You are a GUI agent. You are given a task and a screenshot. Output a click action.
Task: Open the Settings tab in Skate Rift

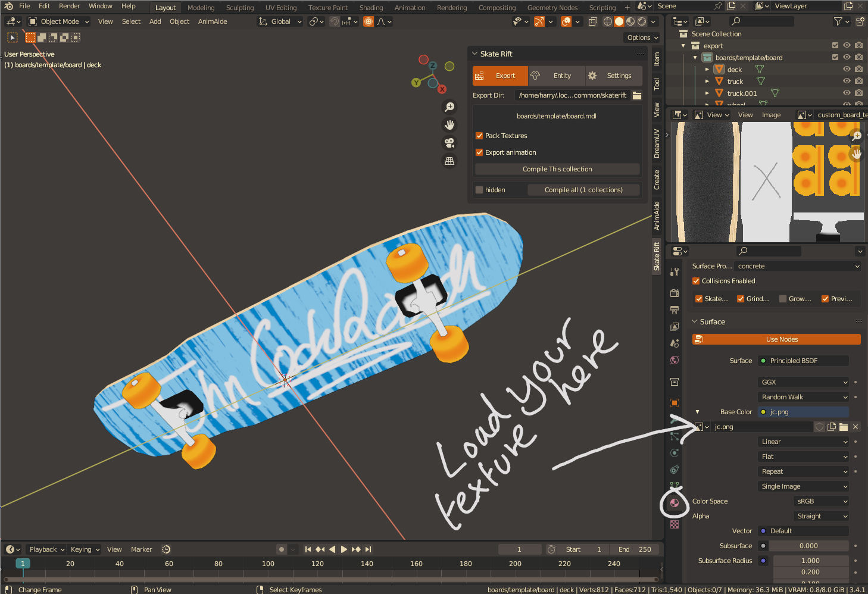coord(613,76)
